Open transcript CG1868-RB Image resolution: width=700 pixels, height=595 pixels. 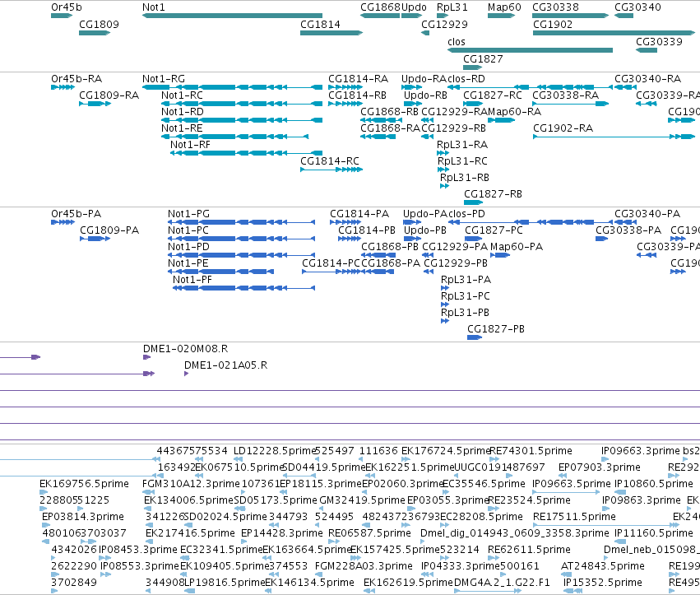(389, 112)
